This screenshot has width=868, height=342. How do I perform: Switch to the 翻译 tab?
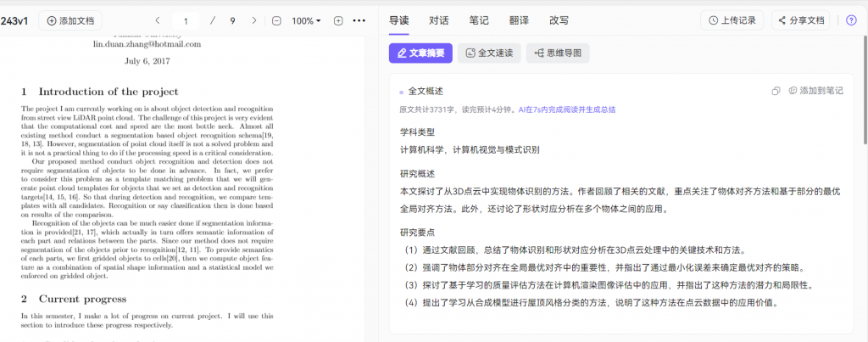tap(519, 21)
